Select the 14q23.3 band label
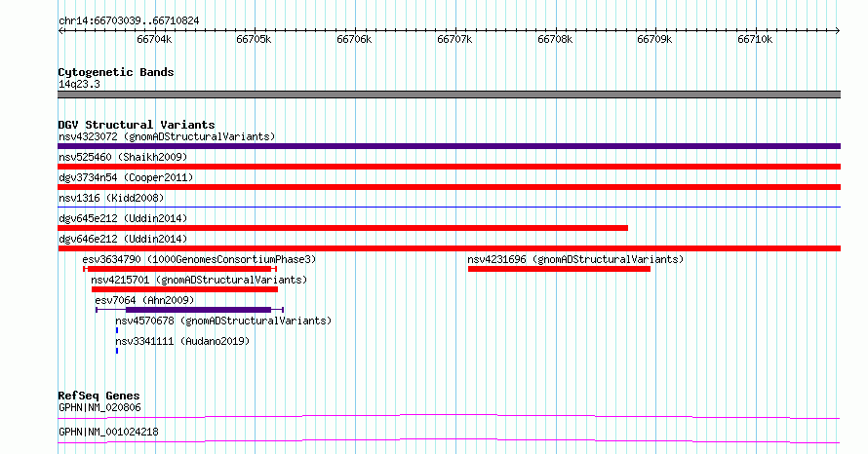The image size is (868, 454). (x=79, y=84)
